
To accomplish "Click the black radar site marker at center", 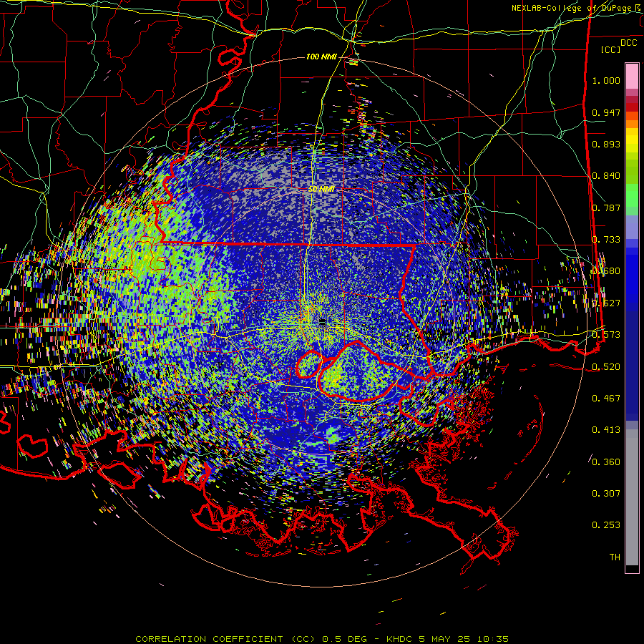I will pyautogui.click(x=323, y=321).
